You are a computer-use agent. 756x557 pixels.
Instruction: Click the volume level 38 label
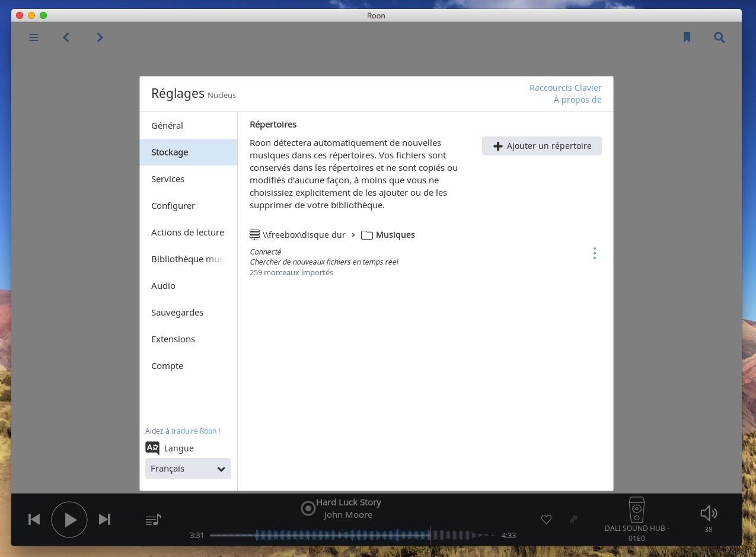(x=709, y=530)
